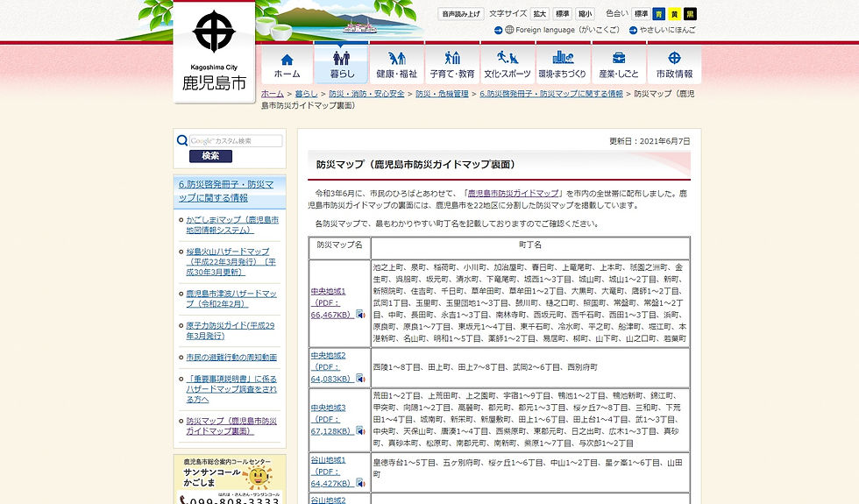This screenshot has height=504, width=859.
Task: Click the magnifier search icon
Action: point(182,141)
